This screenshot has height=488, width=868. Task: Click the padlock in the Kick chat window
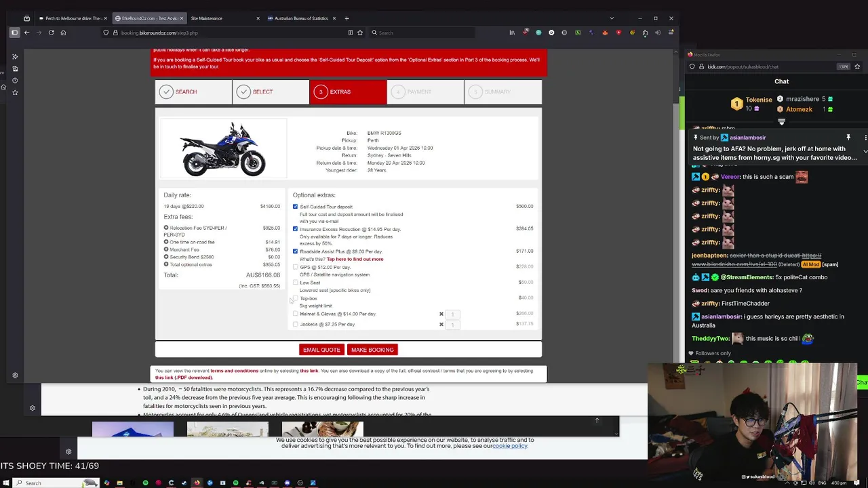(x=701, y=66)
